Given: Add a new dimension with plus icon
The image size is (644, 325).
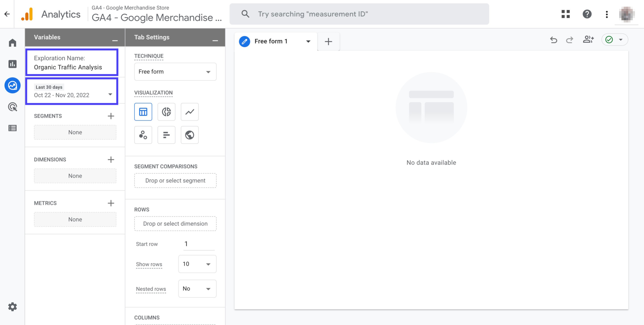Looking at the screenshot, I should tap(111, 159).
